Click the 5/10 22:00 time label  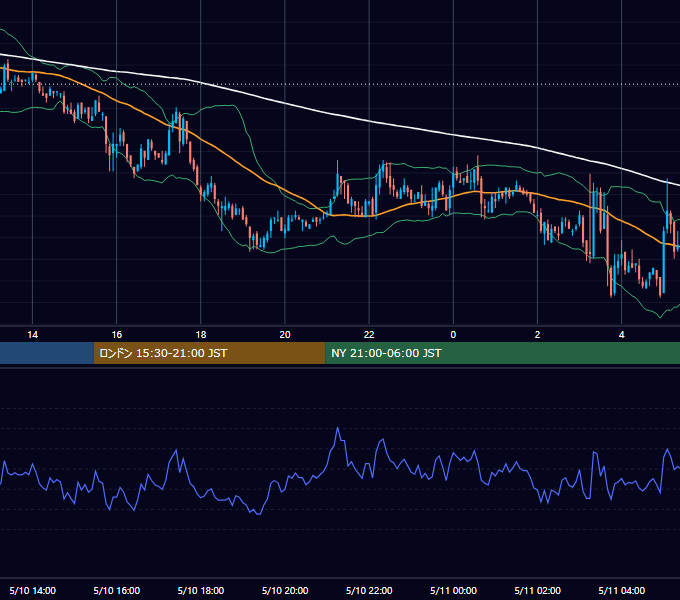pyautogui.click(x=369, y=590)
